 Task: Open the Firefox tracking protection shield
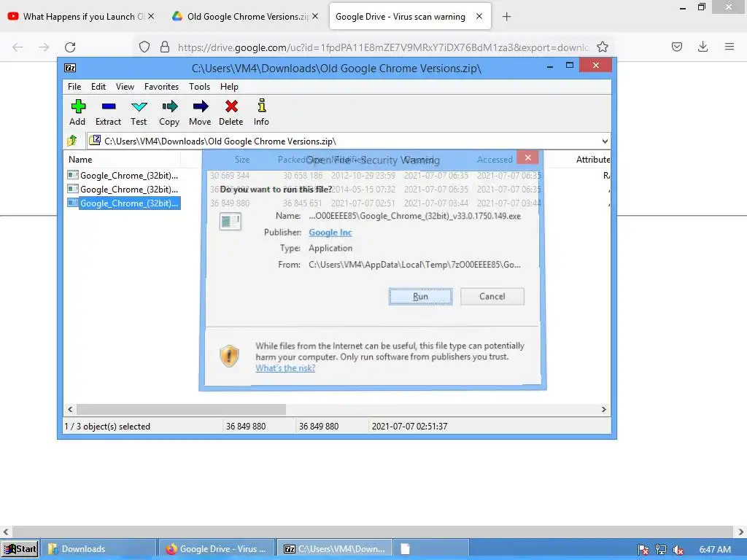pos(144,47)
